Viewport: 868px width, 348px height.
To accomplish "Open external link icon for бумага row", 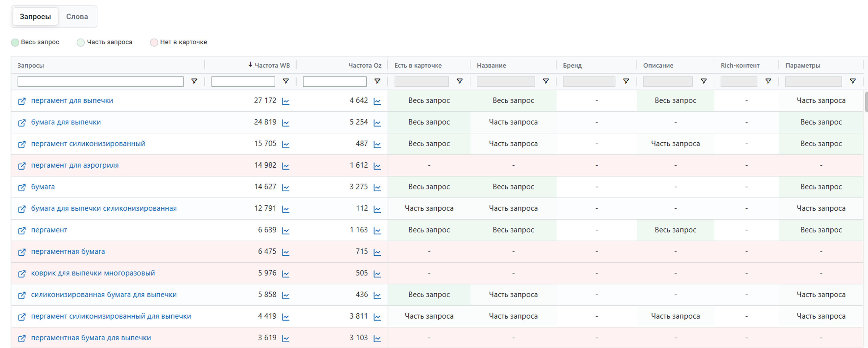I will (x=22, y=187).
